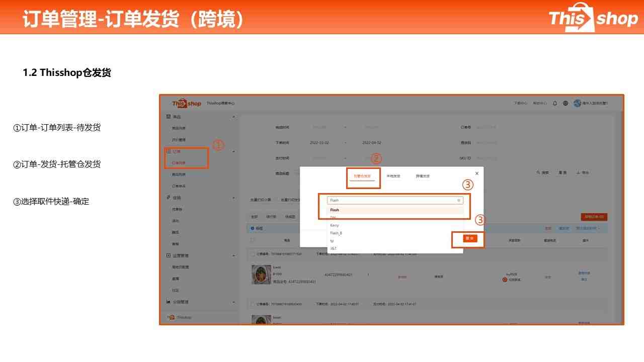Collapse the 营销 sidebar section arrow
The width and height of the screenshot is (644, 362).
click(x=233, y=198)
